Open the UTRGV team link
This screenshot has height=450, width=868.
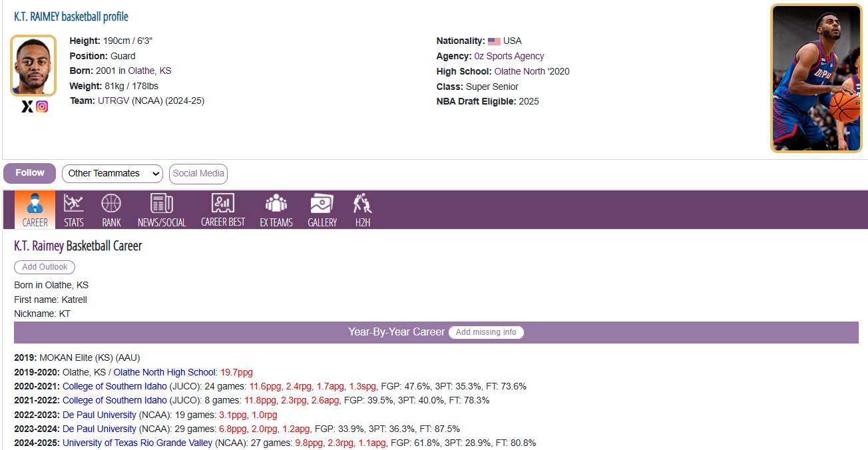tap(113, 101)
